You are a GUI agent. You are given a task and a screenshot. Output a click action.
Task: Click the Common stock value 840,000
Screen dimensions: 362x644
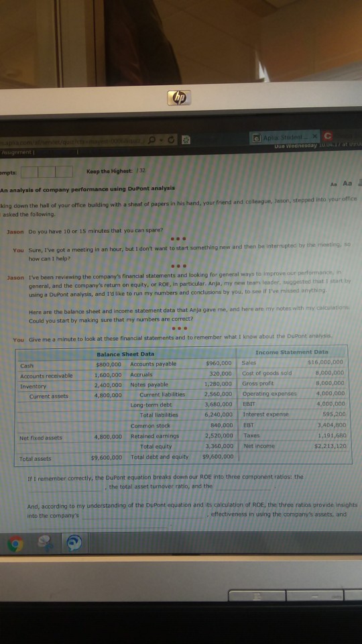point(222,425)
